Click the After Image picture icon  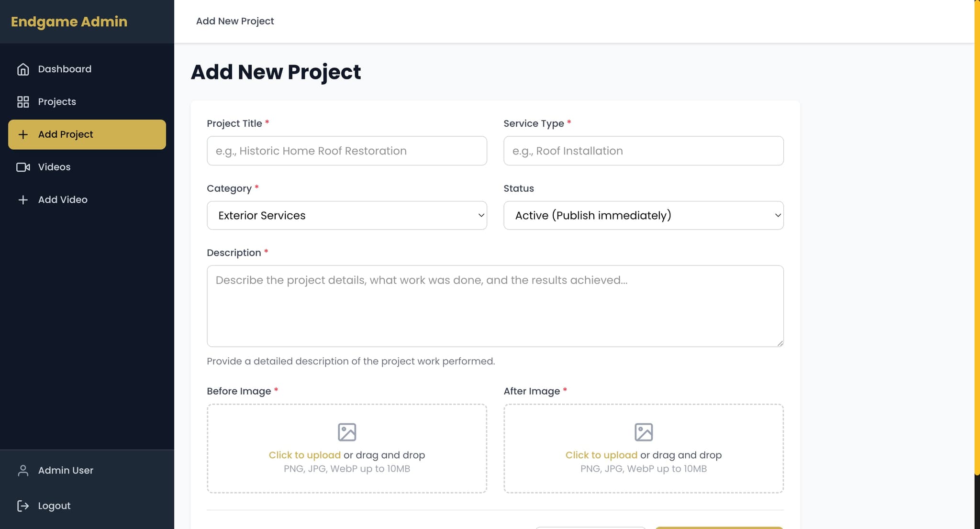tap(644, 432)
